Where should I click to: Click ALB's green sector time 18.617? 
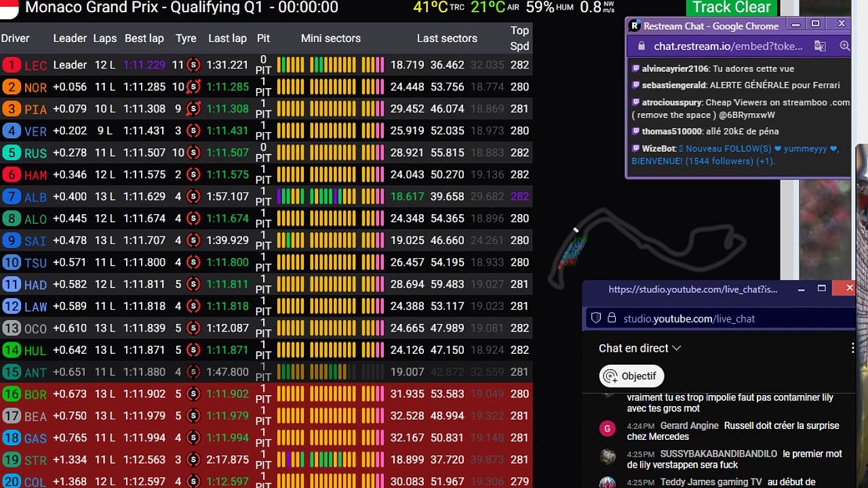pos(408,197)
